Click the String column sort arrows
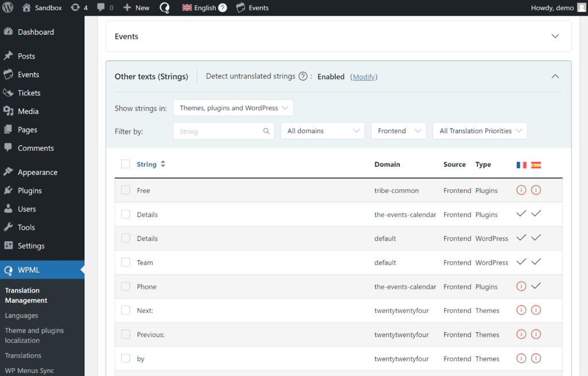Viewport: 588px width, 376px height. [x=163, y=164]
